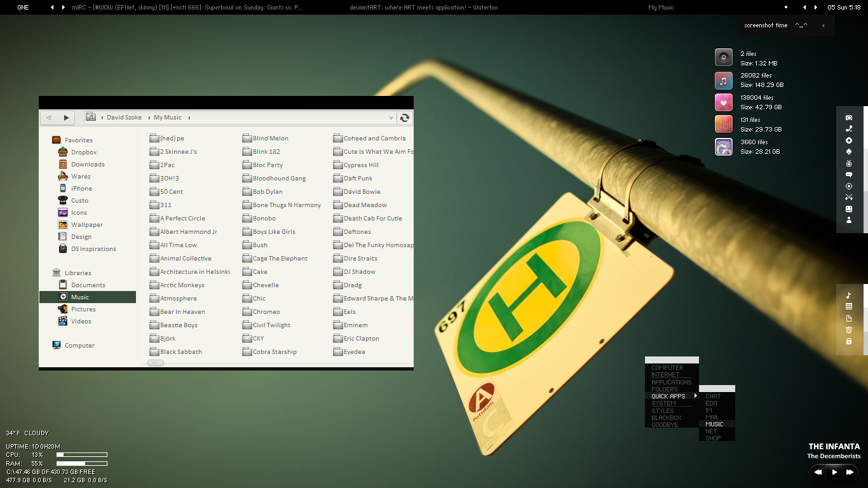Switch to the mIRC window in taskbar
Image resolution: width=868 pixels, height=488 pixels.
(x=187, y=8)
